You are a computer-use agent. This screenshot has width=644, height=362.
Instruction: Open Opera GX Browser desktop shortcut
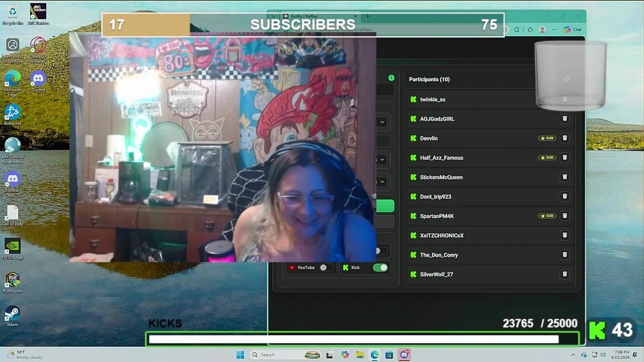[x=38, y=50]
